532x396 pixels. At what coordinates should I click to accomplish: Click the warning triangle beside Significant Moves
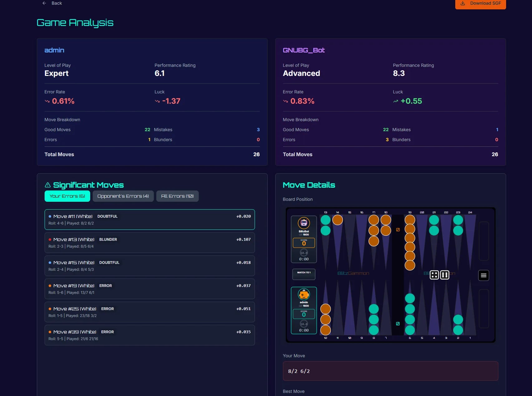tap(48, 185)
